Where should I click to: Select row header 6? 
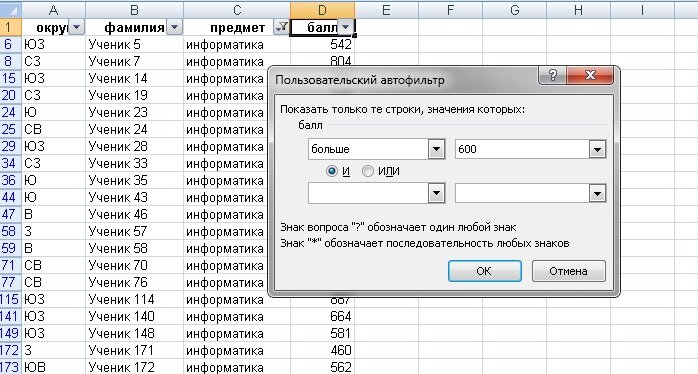[x=11, y=45]
